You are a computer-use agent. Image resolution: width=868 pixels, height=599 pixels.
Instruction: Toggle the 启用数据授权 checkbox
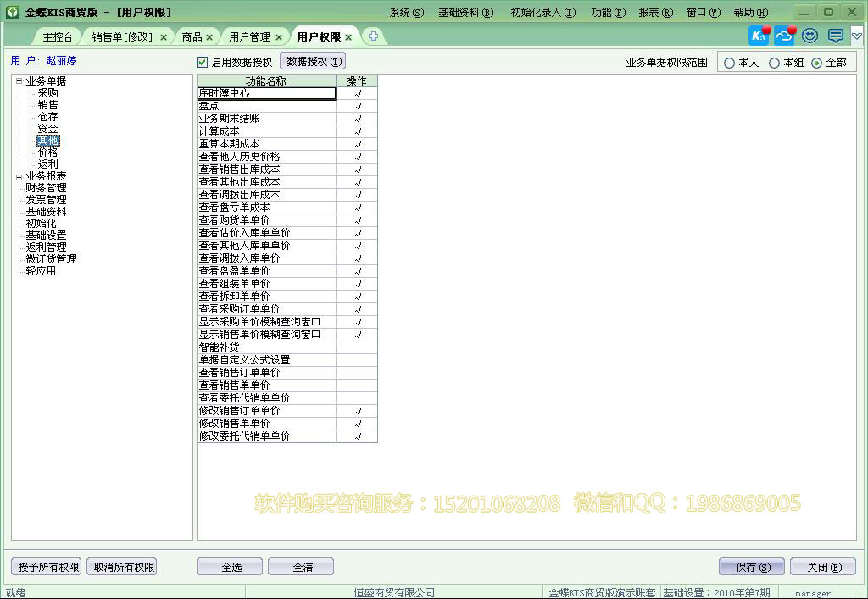(x=202, y=62)
